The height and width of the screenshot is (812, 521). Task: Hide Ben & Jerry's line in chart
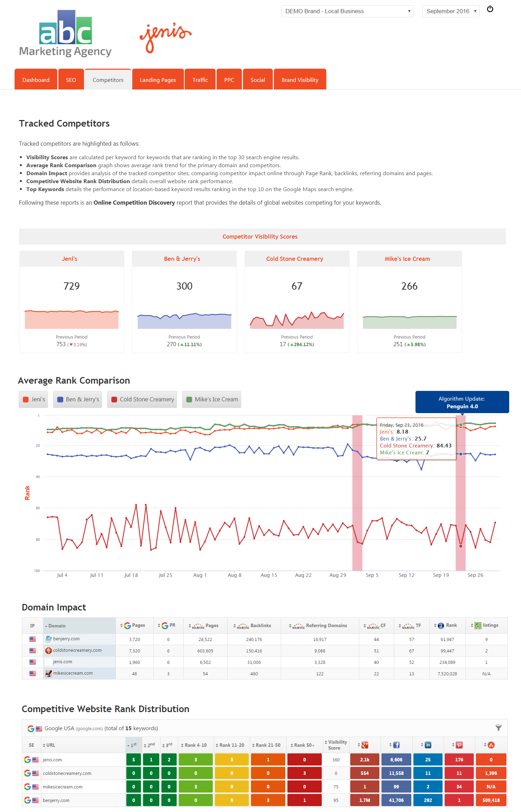click(78, 399)
